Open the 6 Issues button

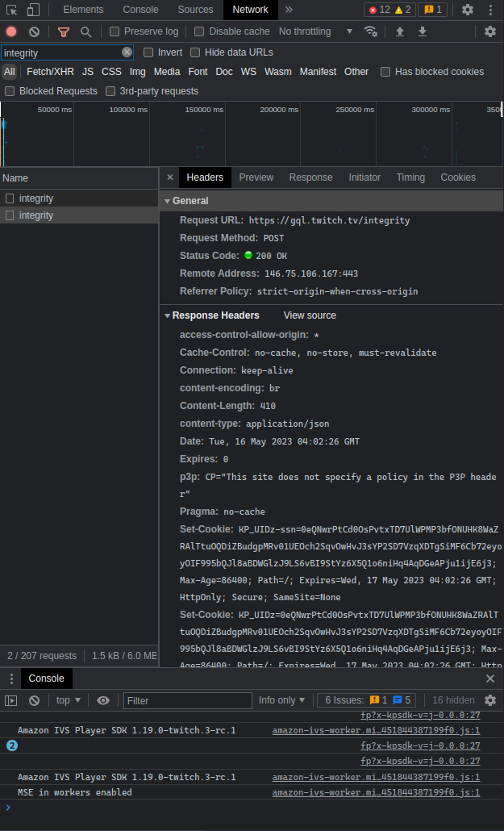pos(367,700)
